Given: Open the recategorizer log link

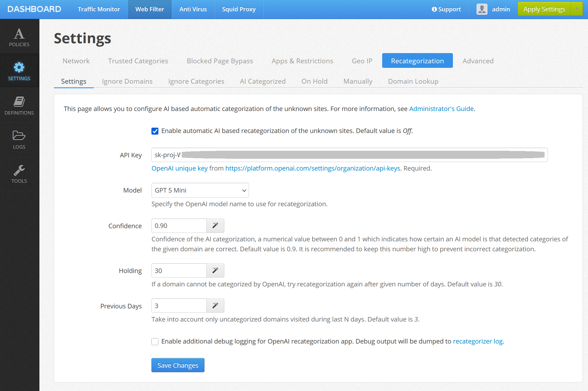Looking at the screenshot, I should point(478,341).
